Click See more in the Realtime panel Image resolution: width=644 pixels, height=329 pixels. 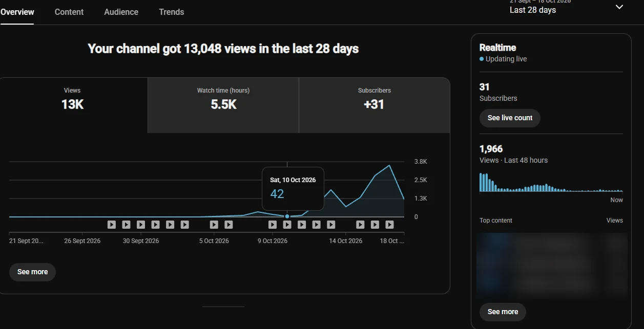coord(503,312)
